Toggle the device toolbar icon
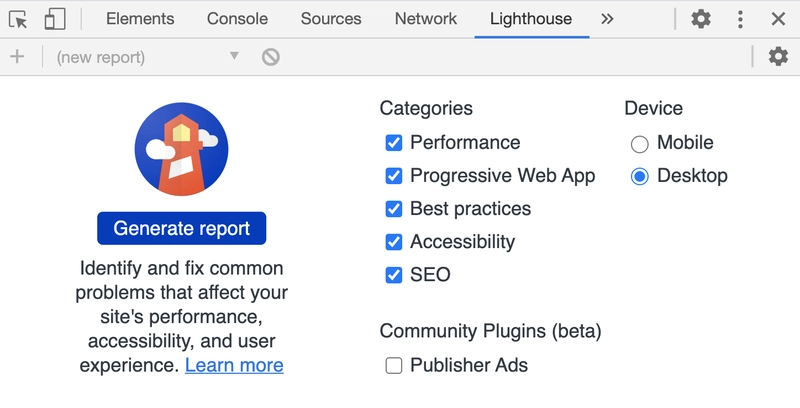 click(55, 19)
